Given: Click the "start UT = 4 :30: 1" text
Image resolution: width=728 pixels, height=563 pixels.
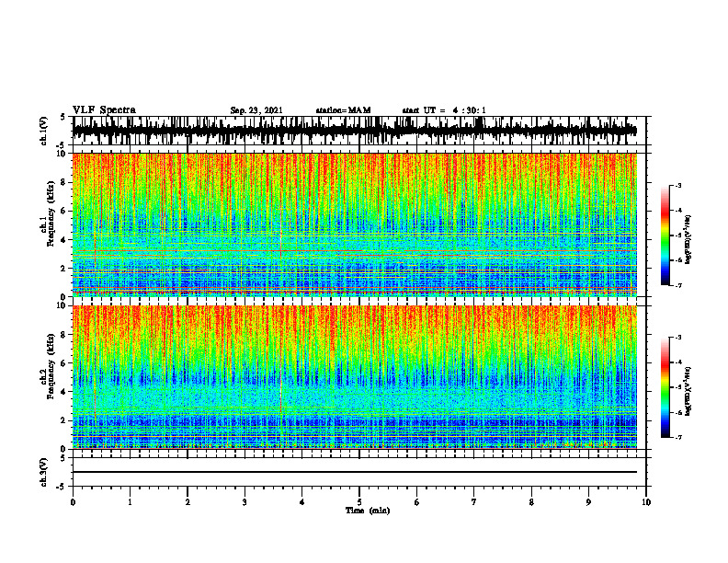Looking at the screenshot, I should point(444,110).
